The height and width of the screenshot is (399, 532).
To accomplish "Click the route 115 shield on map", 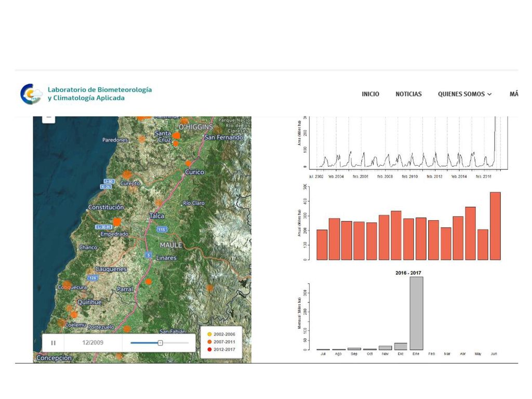I will [x=162, y=230].
